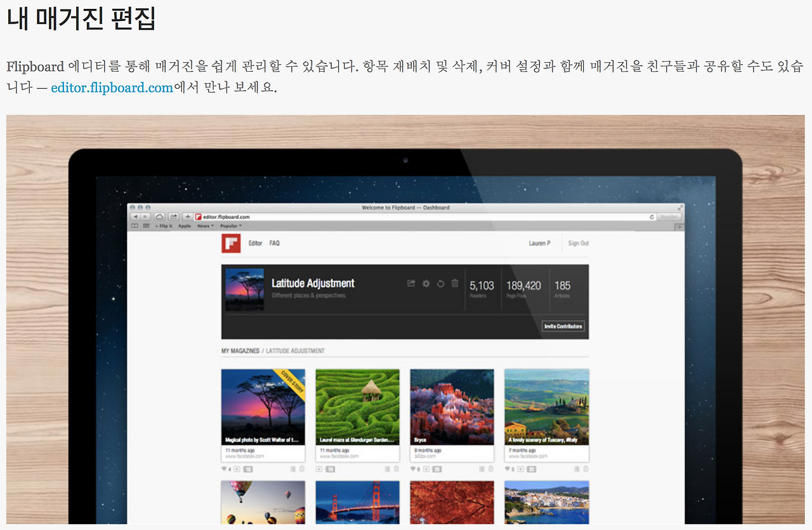Click the heart under the Tuscany card
812x530 pixels.
click(507, 469)
